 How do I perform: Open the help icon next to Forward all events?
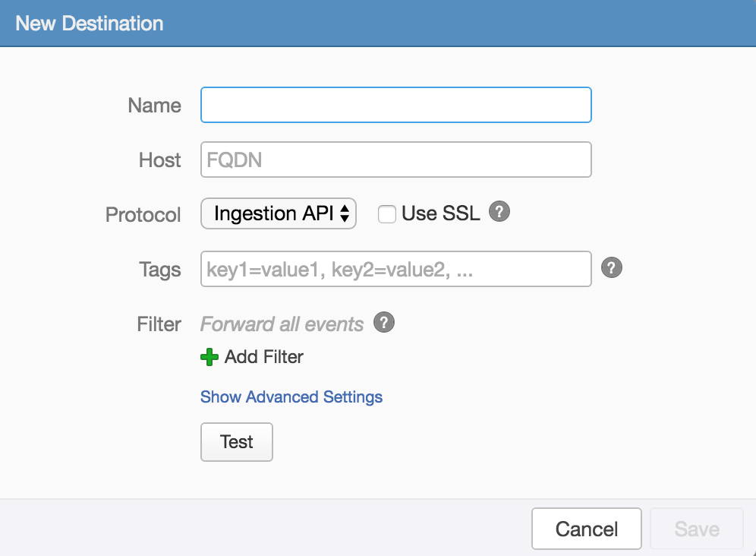tap(385, 323)
